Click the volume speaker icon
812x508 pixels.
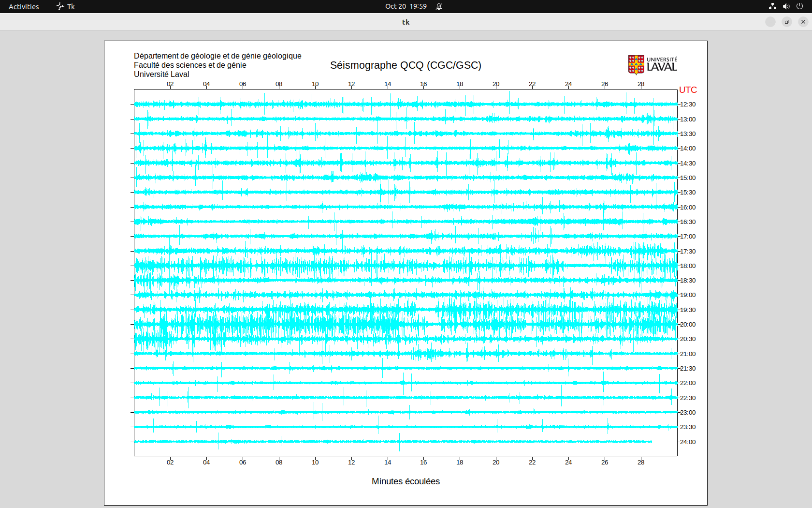click(x=786, y=6)
